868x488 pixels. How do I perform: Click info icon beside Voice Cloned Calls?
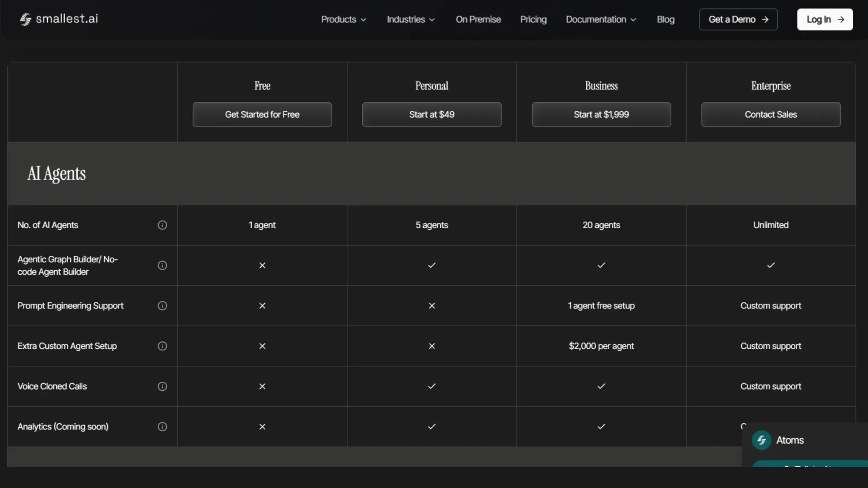pyautogui.click(x=162, y=386)
